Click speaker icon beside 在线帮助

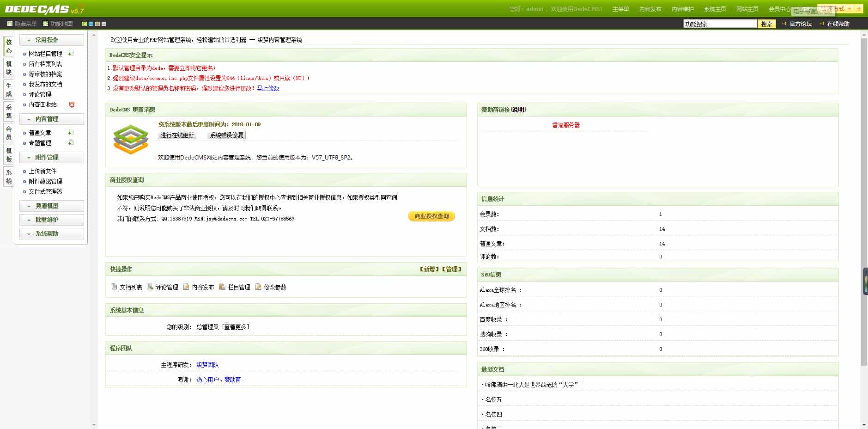[822, 24]
